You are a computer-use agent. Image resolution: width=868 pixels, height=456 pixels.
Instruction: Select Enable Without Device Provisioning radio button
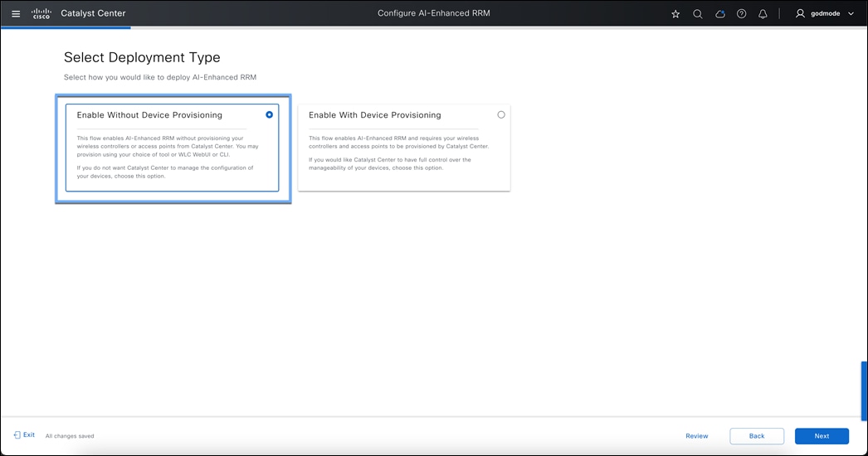(269, 114)
